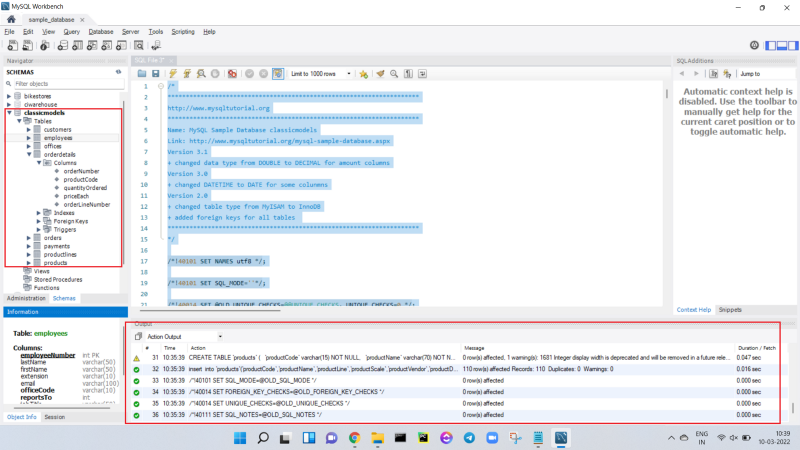Beautify the SQL with the broom icon

380,73
